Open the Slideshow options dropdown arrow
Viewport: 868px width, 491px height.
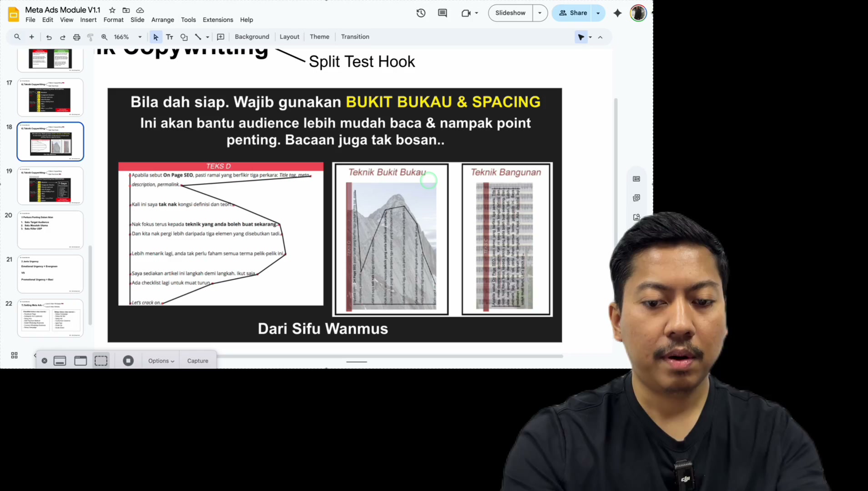[540, 13]
